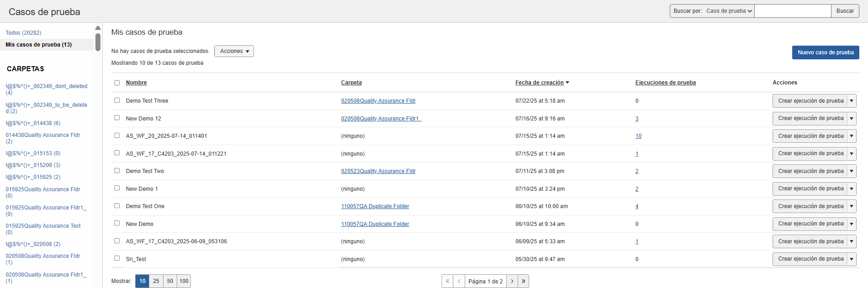The height and width of the screenshot is (288, 868).
Task: Show all test cases via Todos (20282)
Action: tap(23, 33)
